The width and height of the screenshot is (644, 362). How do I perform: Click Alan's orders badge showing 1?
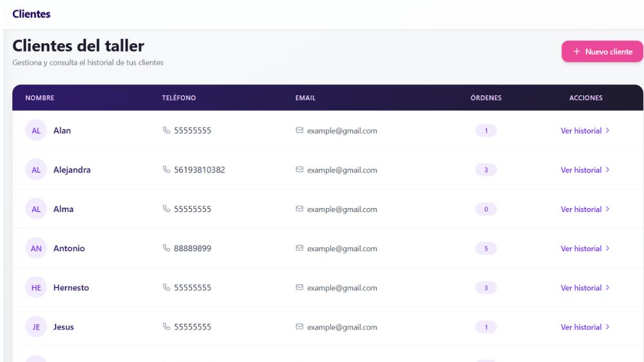pos(486,131)
